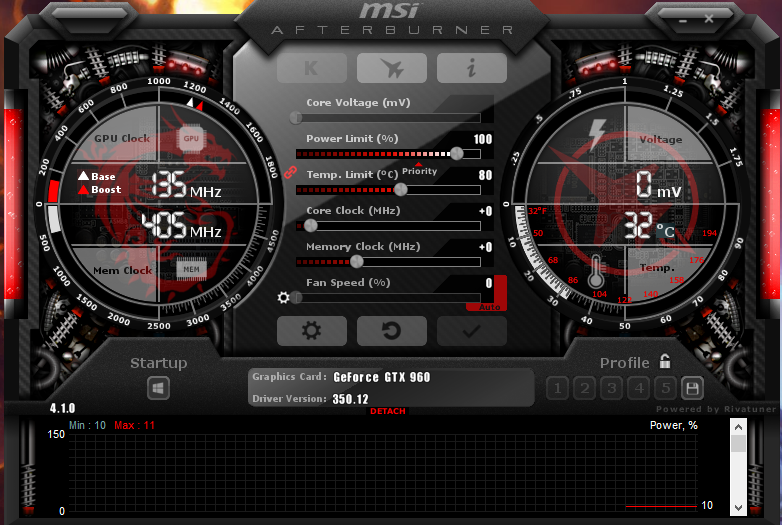Save profile with floppy disk icon
Screen dimensions: 782x525
point(692,388)
